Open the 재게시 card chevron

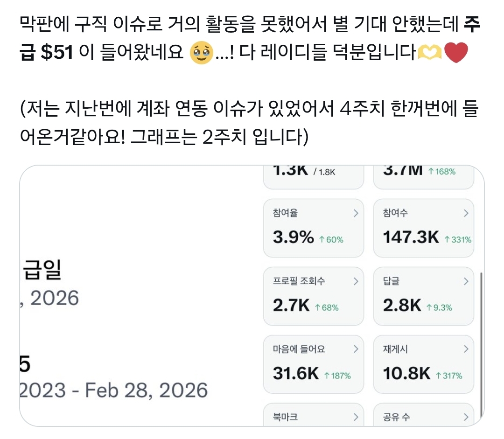tap(465, 348)
